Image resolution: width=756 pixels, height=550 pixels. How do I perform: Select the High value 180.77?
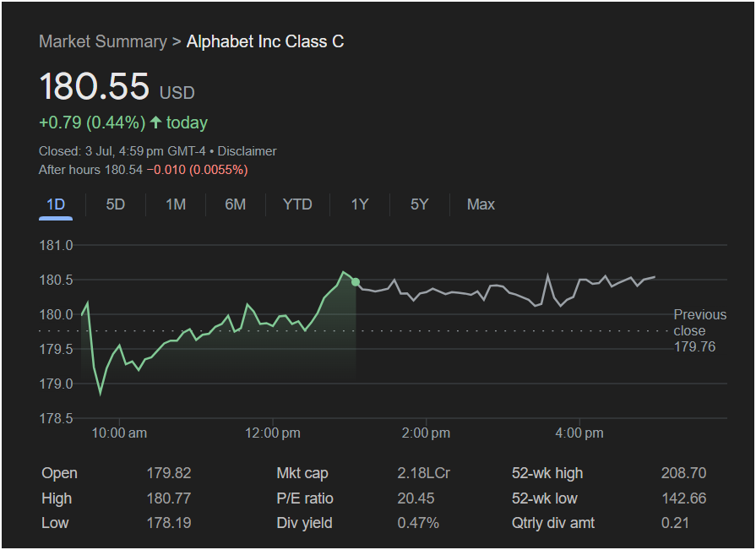click(169, 498)
